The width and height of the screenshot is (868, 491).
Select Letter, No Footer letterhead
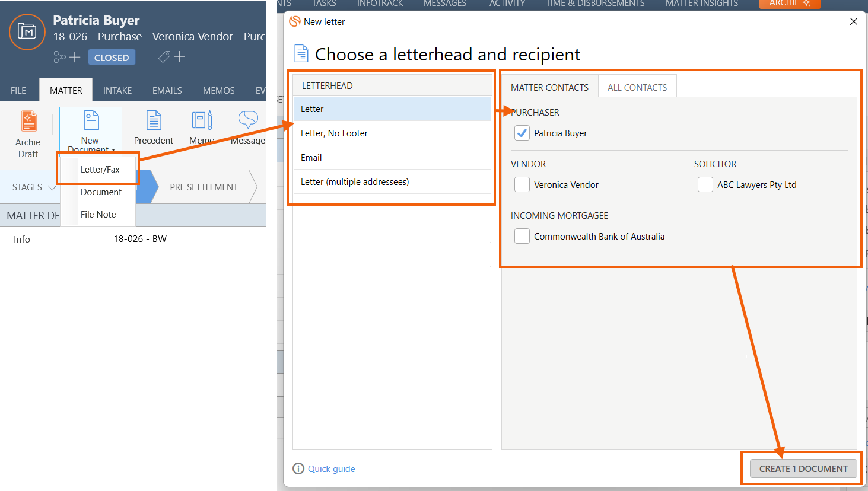click(392, 133)
